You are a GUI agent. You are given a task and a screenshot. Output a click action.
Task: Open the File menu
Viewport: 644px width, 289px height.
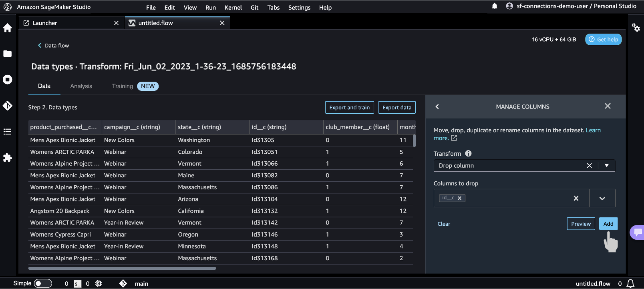coord(151,8)
